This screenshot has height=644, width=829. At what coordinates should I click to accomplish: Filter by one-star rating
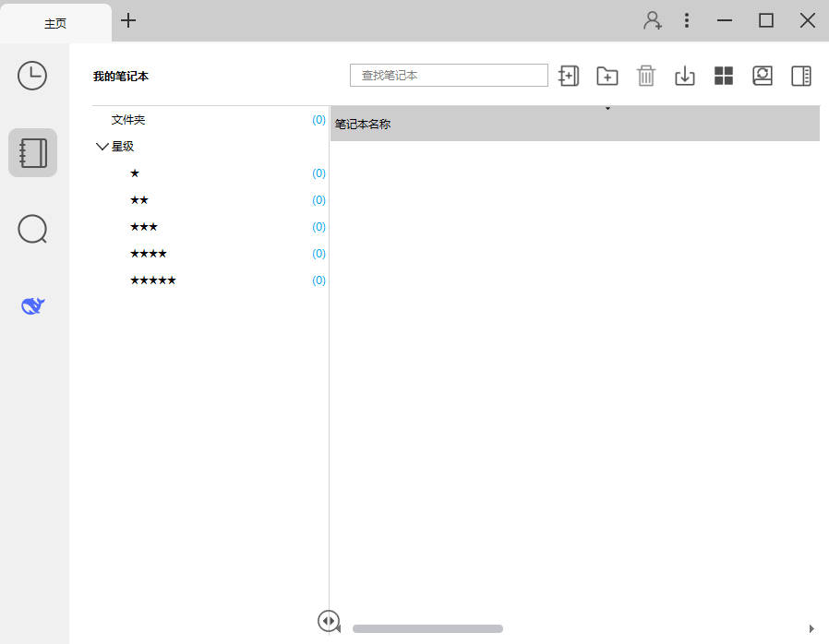point(135,173)
